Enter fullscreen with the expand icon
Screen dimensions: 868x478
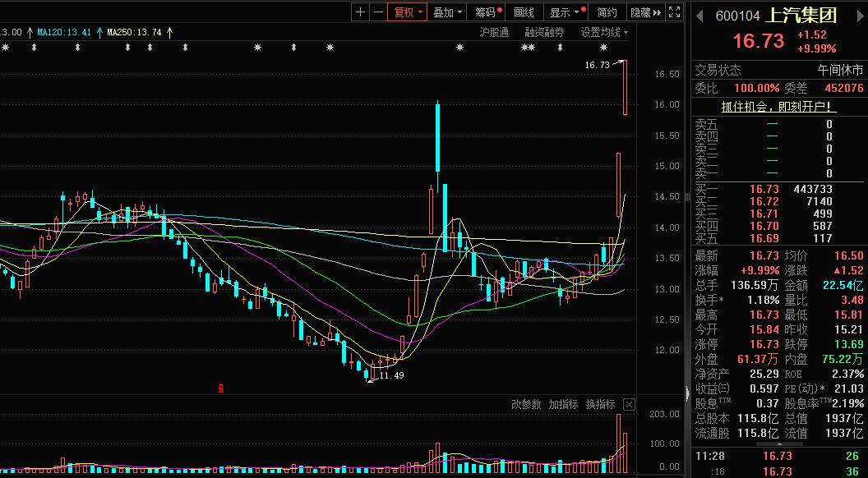point(674,12)
